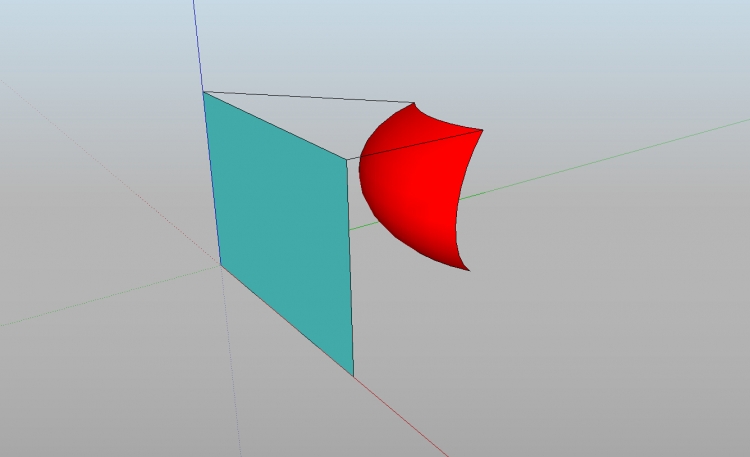Select the thin edge above teal face
The height and width of the screenshot is (457, 750).
click(310, 97)
